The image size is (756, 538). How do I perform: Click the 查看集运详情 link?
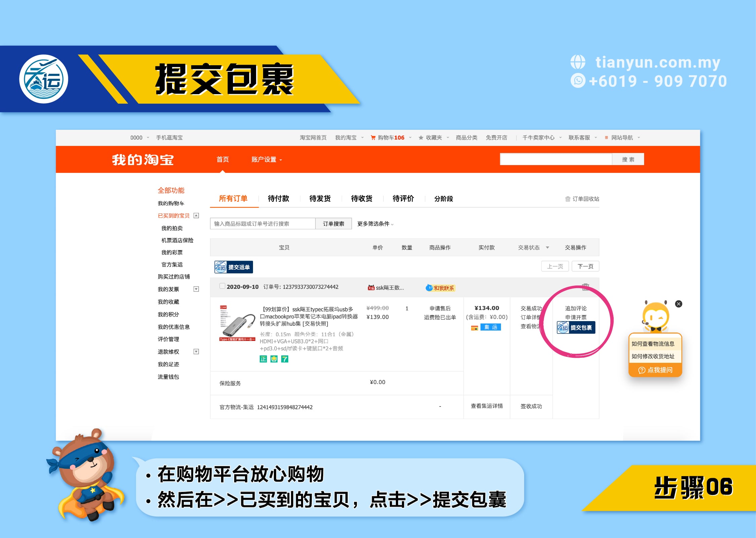pyautogui.click(x=487, y=406)
